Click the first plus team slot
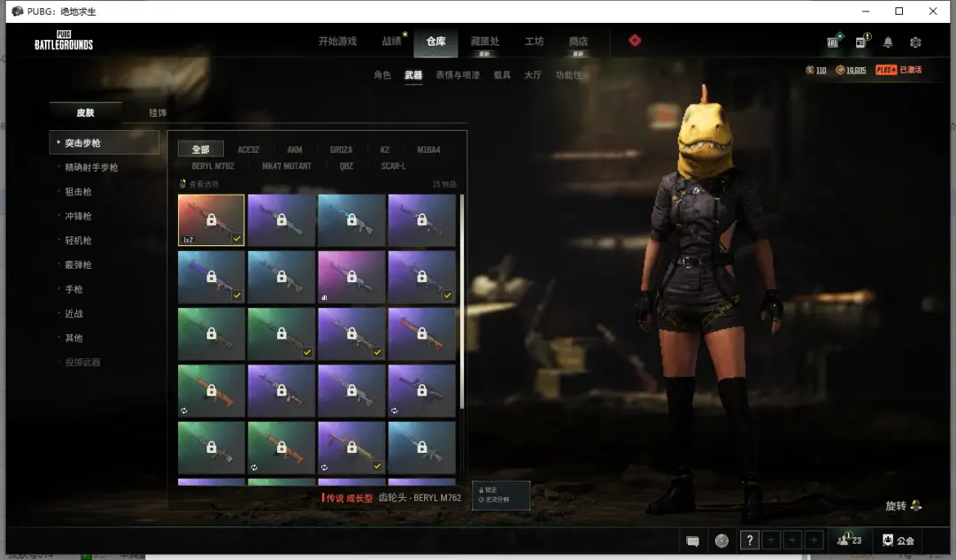This screenshot has height=560, width=956. 771,540
